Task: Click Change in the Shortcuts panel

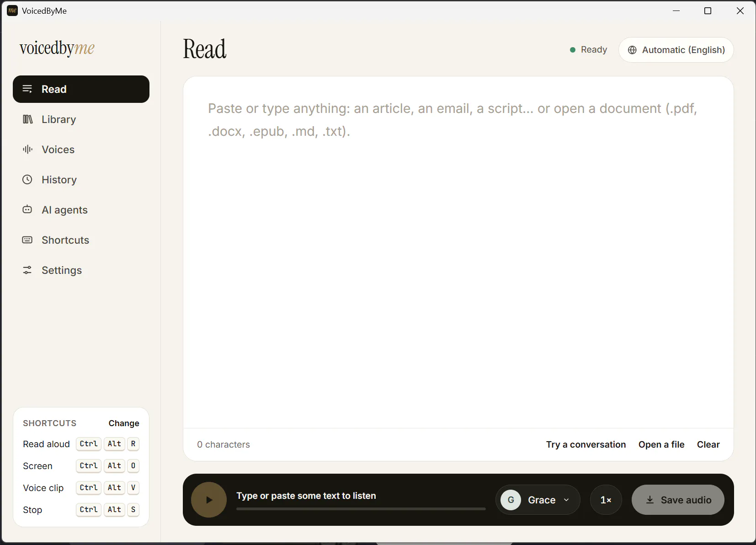Action: 124,423
